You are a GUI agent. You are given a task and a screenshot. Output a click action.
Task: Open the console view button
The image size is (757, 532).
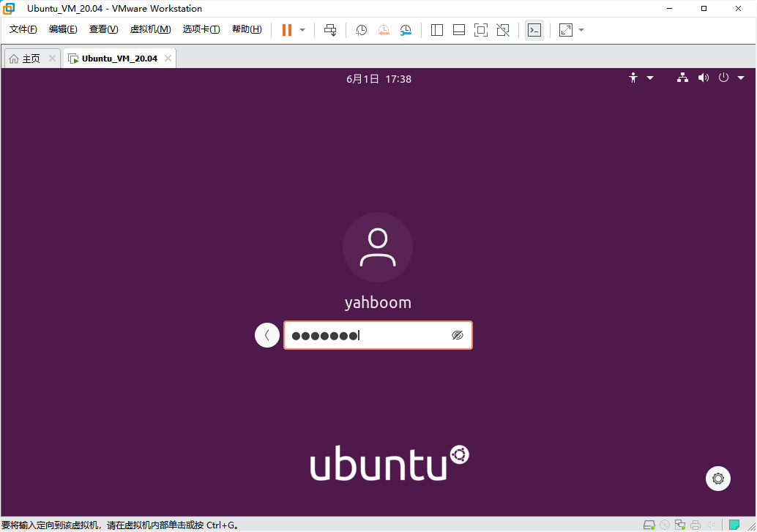click(534, 30)
